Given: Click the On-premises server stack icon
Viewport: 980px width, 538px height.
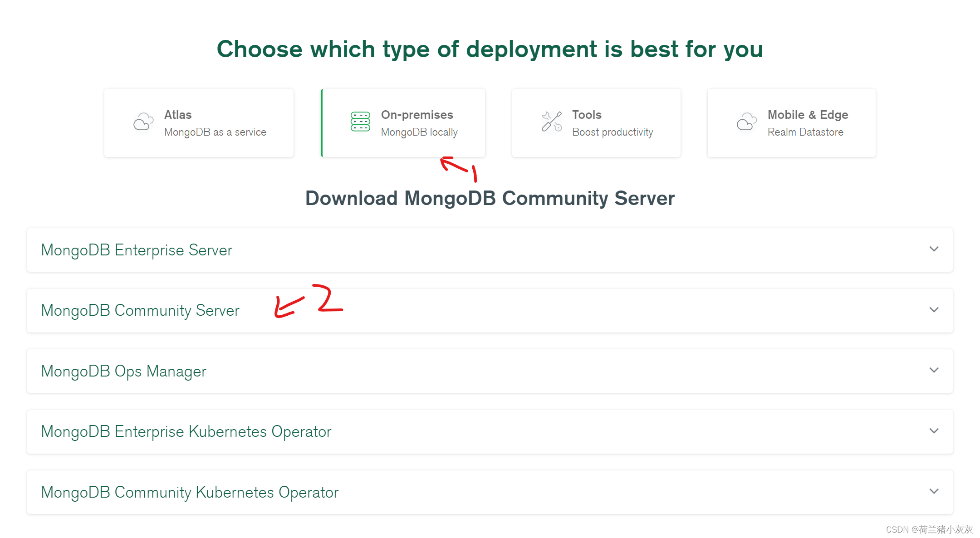Looking at the screenshot, I should (360, 122).
